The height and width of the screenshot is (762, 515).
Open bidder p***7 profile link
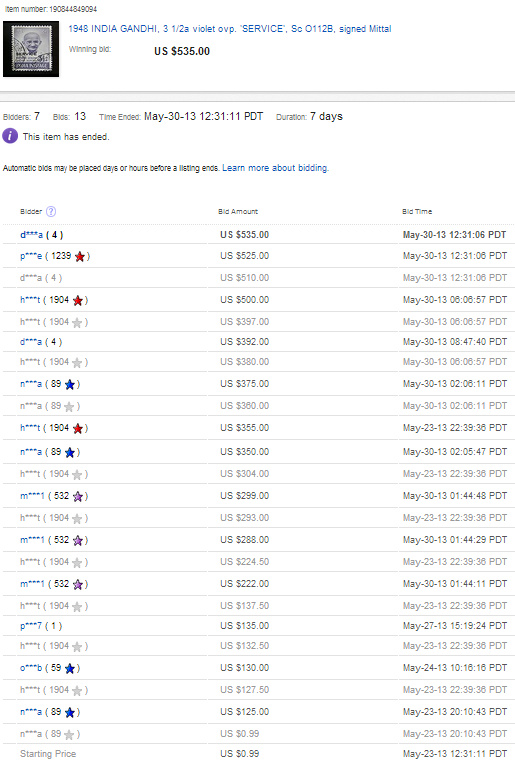coord(31,626)
